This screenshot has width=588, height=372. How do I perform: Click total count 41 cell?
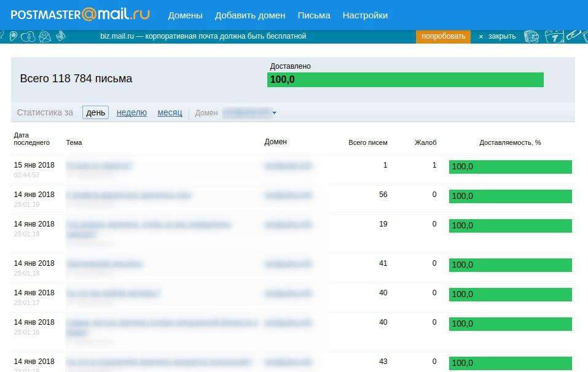(x=383, y=263)
